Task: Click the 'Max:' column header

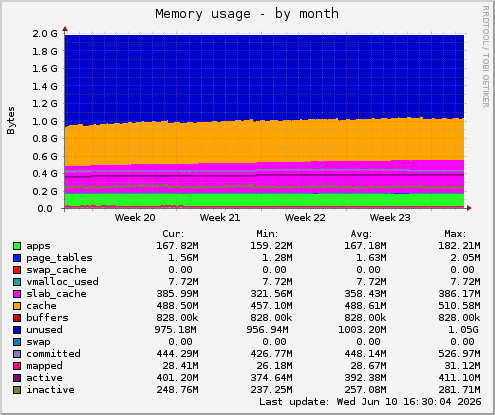Action: click(x=455, y=234)
